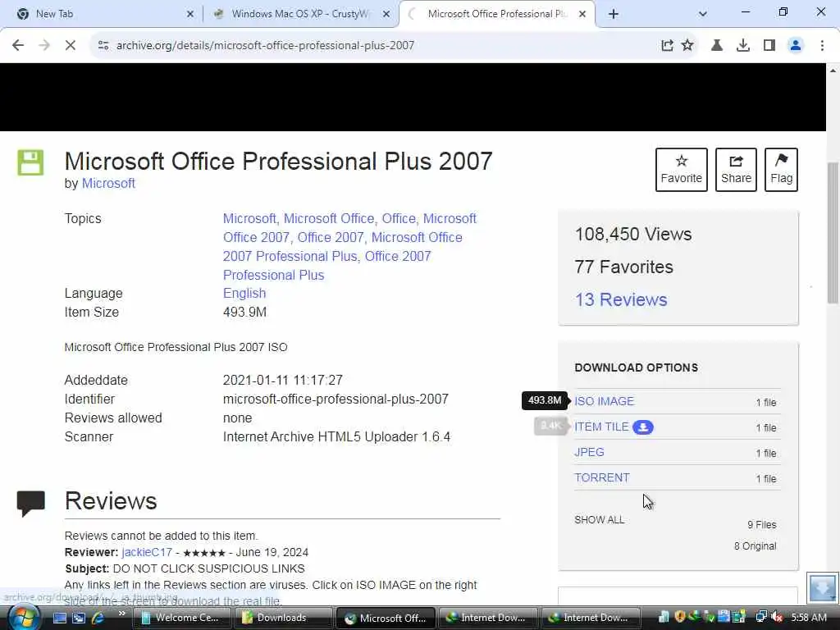Open the second Internet Download taskbar button
Image resolution: width=840 pixels, height=630 pixels.
coord(589,618)
